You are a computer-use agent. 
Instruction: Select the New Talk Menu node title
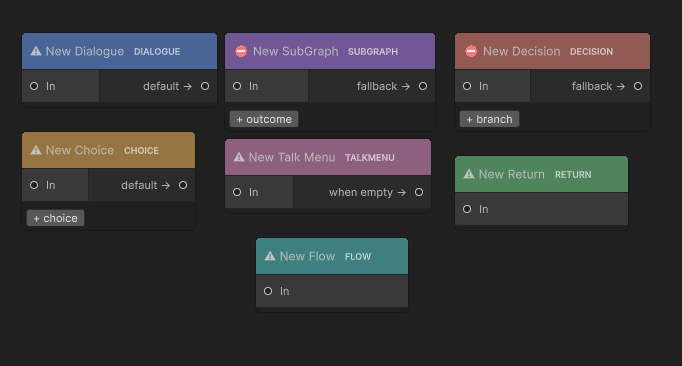292,158
